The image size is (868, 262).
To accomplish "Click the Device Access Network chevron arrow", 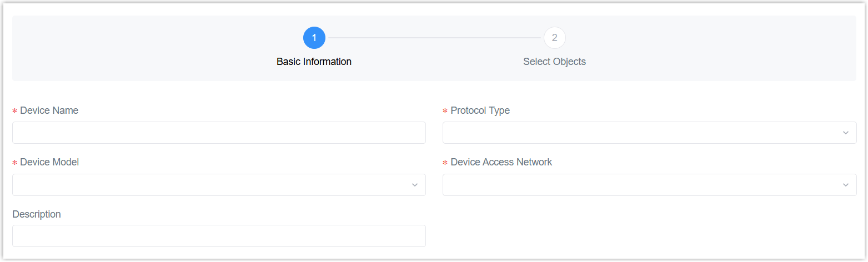I will coord(845,185).
